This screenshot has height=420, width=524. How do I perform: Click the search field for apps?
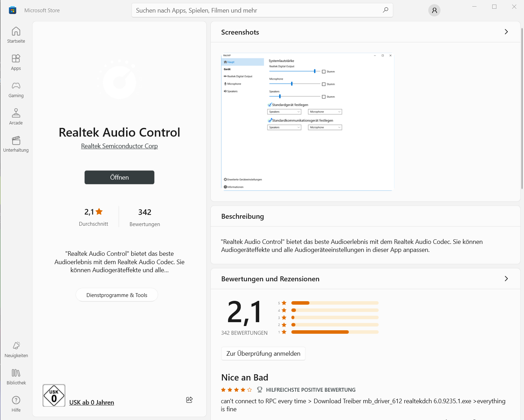[262, 10]
